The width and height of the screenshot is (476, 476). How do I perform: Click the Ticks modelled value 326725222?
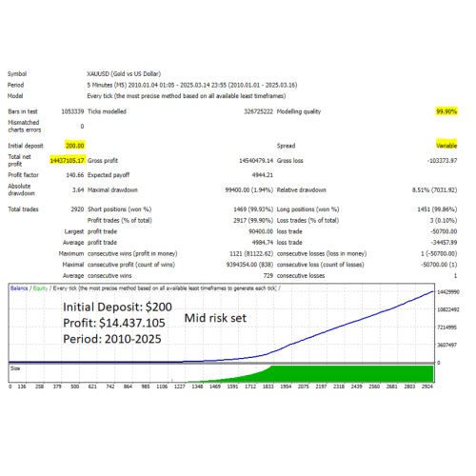point(258,111)
